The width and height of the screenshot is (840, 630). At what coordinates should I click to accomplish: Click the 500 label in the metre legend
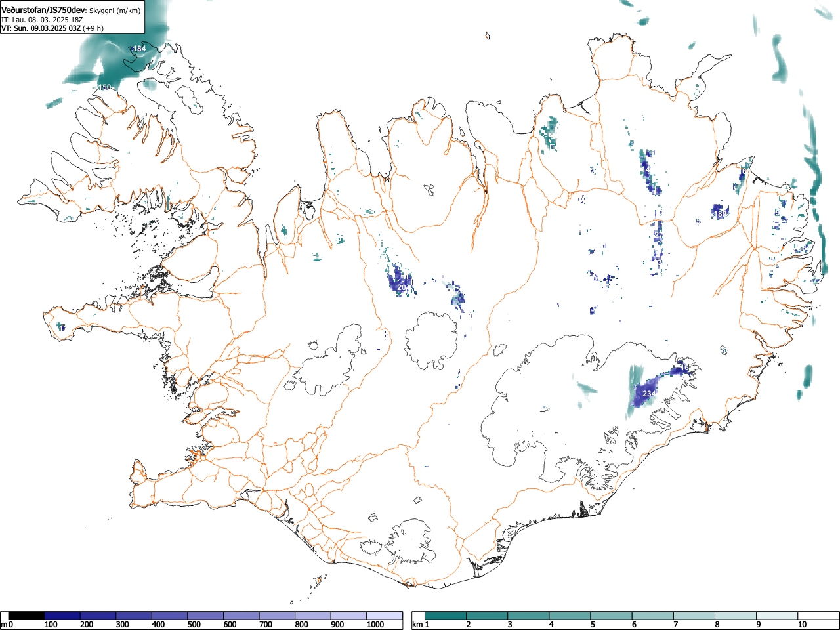pos(194,625)
